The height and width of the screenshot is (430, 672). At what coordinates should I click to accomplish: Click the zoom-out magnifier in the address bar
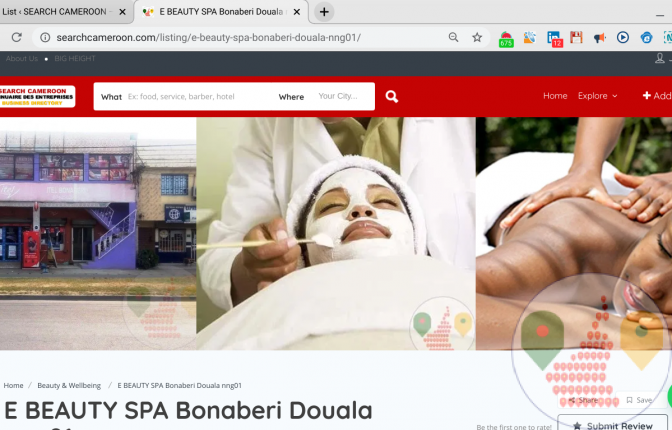453,37
